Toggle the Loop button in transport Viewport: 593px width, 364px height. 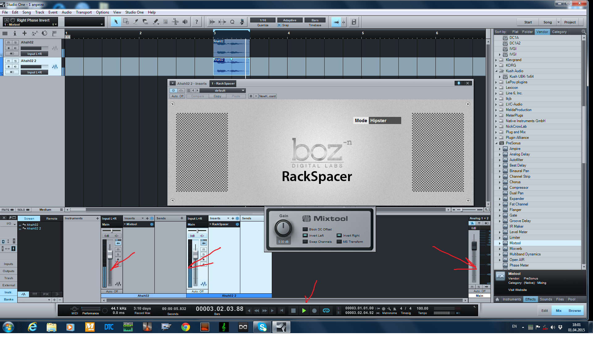[326, 311]
